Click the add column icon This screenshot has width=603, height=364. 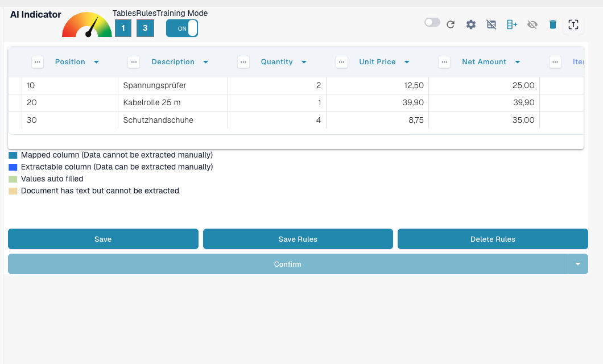pos(512,24)
